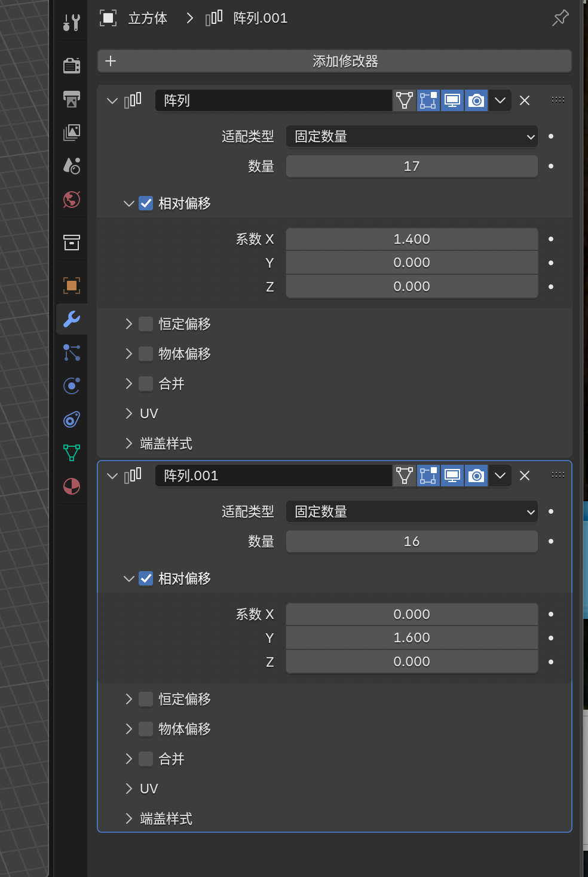The image size is (588, 877).
Task: Open the Render properties tab
Action: pyautogui.click(x=72, y=65)
